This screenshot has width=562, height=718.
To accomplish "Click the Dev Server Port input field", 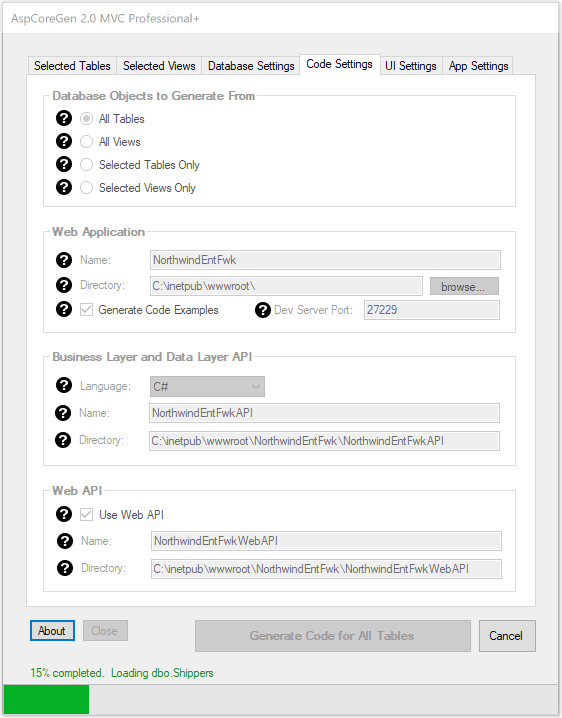I will coord(431,310).
